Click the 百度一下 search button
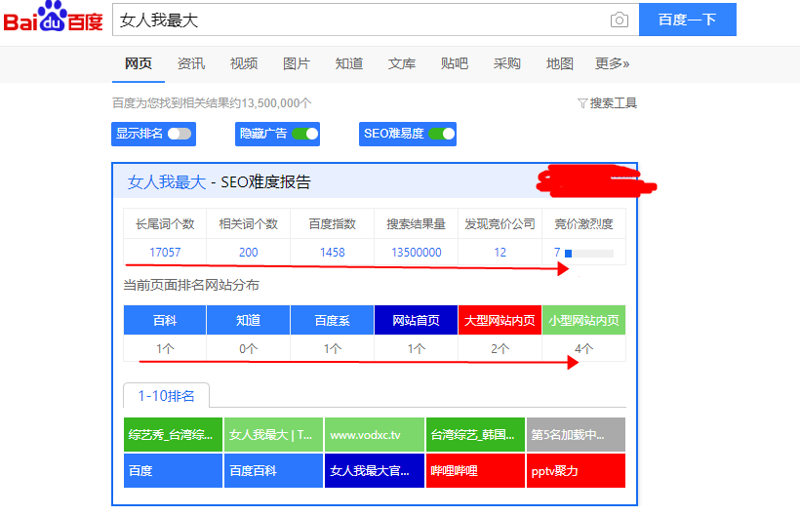The width and height of the screenshot is (800, 516). tap(687, 19)
